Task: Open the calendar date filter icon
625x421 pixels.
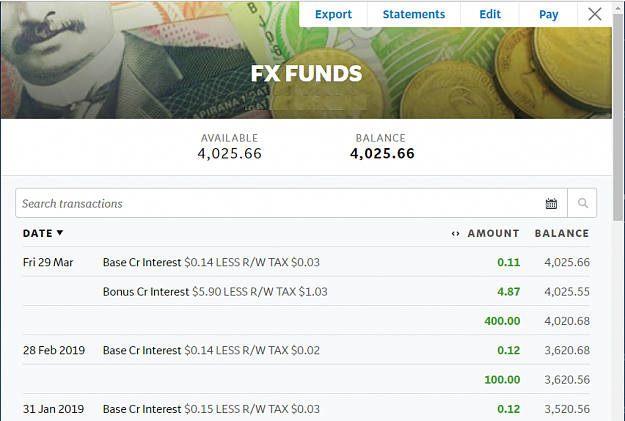Action: click(x=551, y=203)
